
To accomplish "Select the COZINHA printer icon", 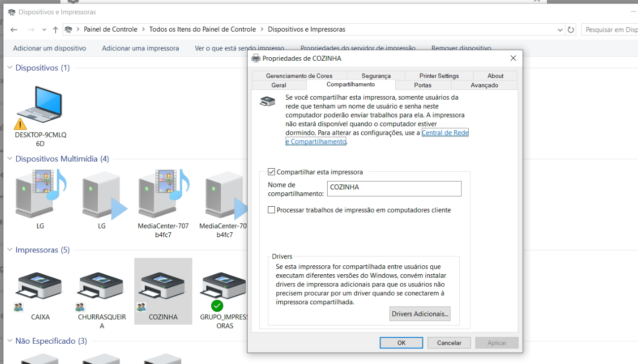I will pyautogui.click(x=163, y=285).
